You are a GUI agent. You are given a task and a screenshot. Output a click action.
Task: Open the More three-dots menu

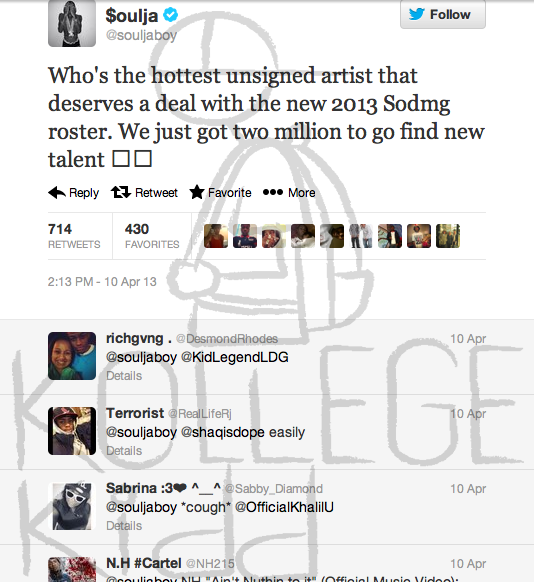pyautogui.click(x=273, y=192)
